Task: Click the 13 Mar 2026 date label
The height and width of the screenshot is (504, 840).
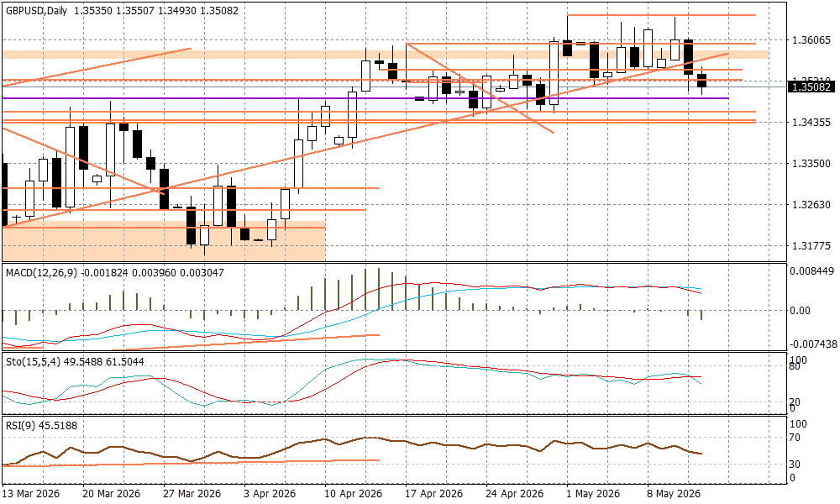Action: tap(31, 494)
